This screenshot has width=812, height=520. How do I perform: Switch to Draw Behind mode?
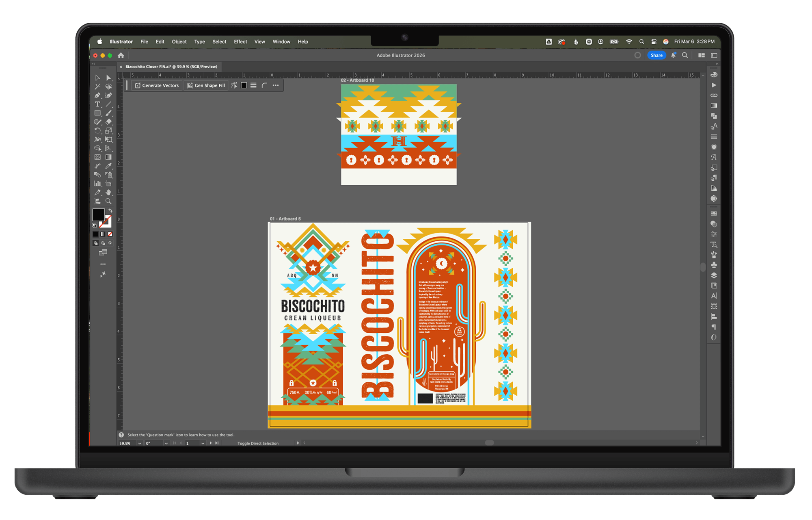pos(103,243)
